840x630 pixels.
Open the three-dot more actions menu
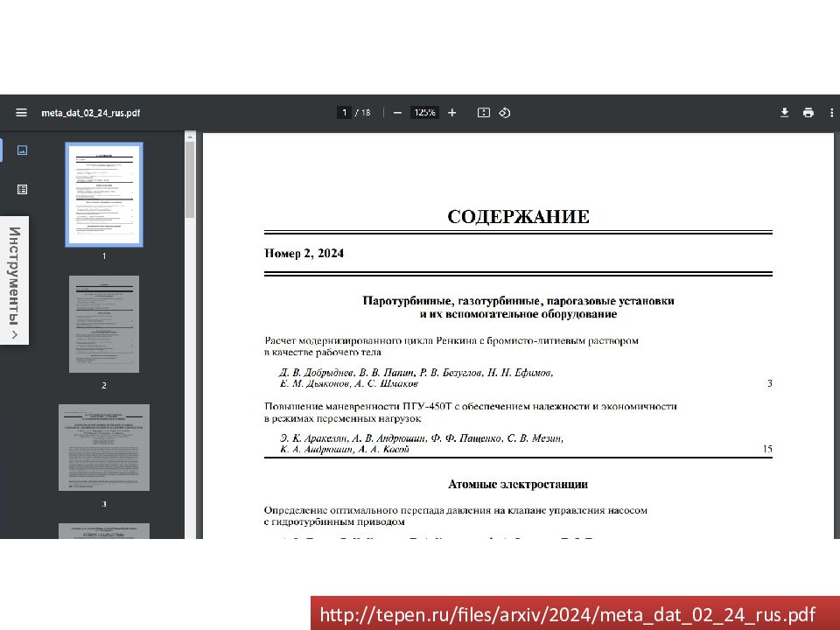tap(829, 113)
